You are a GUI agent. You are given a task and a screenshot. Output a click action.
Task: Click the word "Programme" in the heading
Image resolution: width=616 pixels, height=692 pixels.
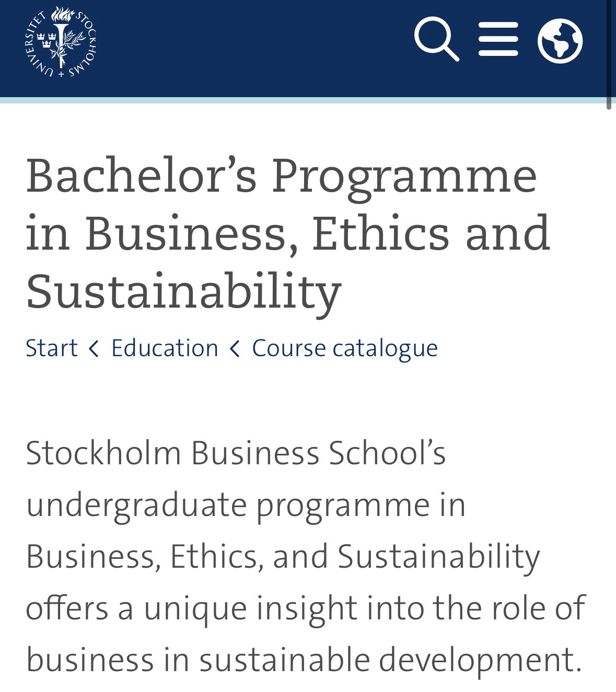pos(404,175)
